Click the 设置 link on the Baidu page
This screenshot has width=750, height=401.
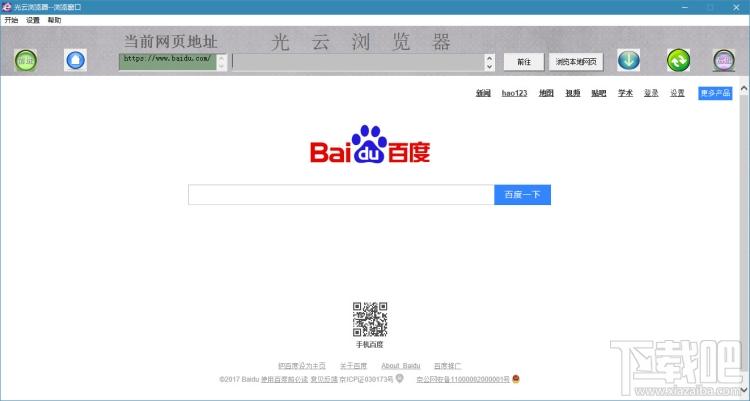[677, 93]
